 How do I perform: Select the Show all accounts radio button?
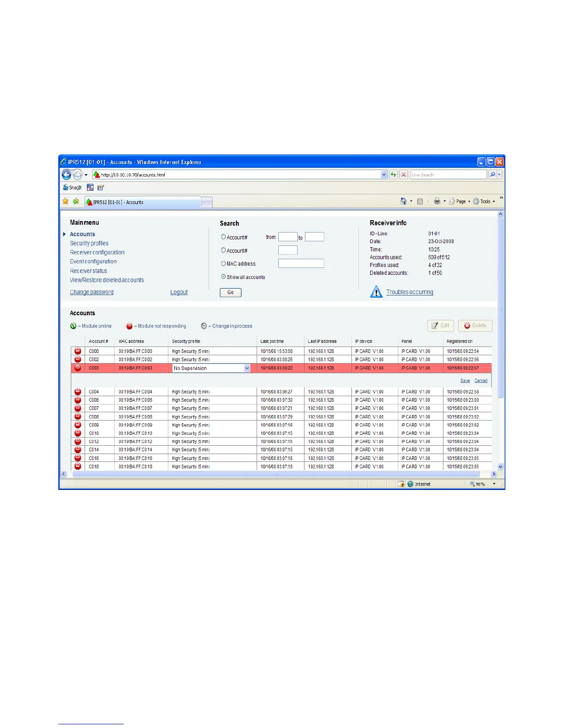point(224,277)
